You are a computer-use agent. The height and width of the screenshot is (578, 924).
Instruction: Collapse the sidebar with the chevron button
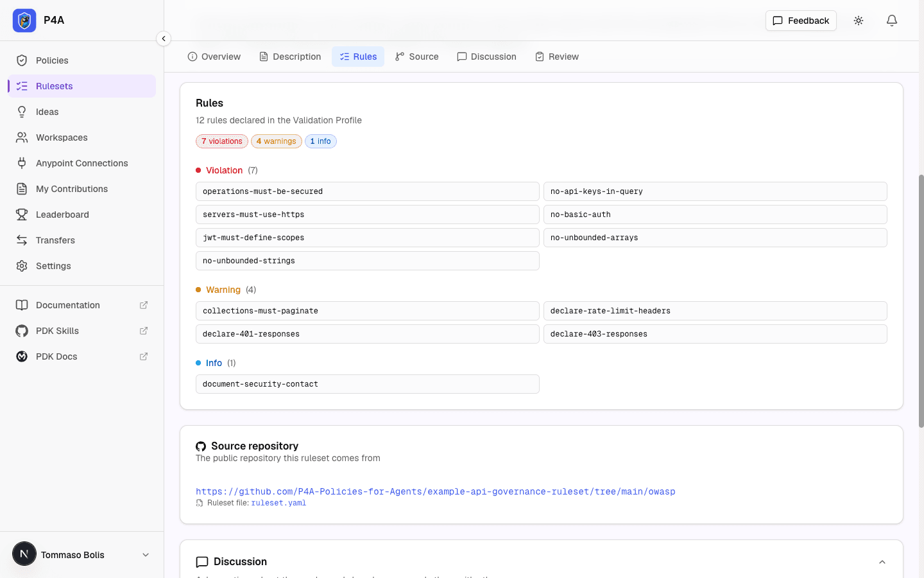tap(164, 39)
